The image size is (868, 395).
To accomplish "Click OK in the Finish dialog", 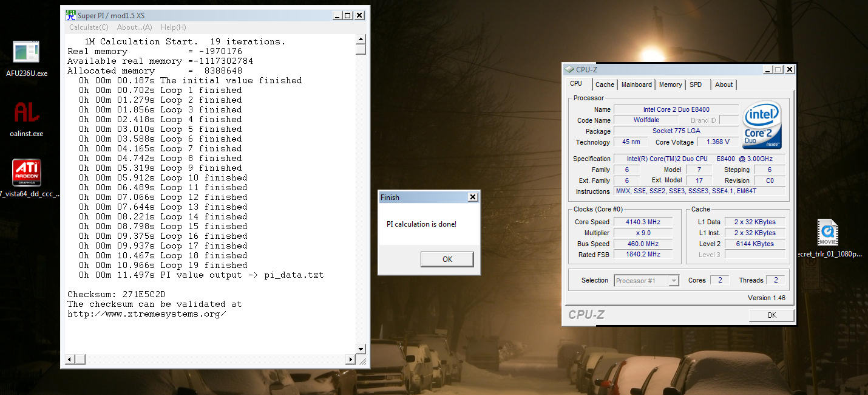I will 447,259.
